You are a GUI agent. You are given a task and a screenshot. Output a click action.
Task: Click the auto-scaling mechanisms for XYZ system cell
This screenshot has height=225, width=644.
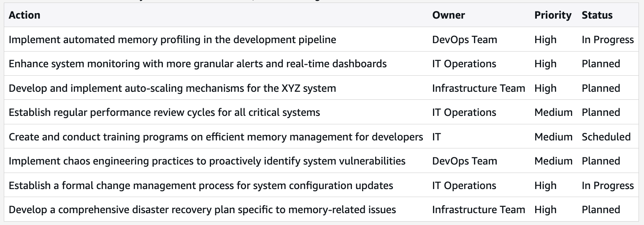(x=172, y=88)
